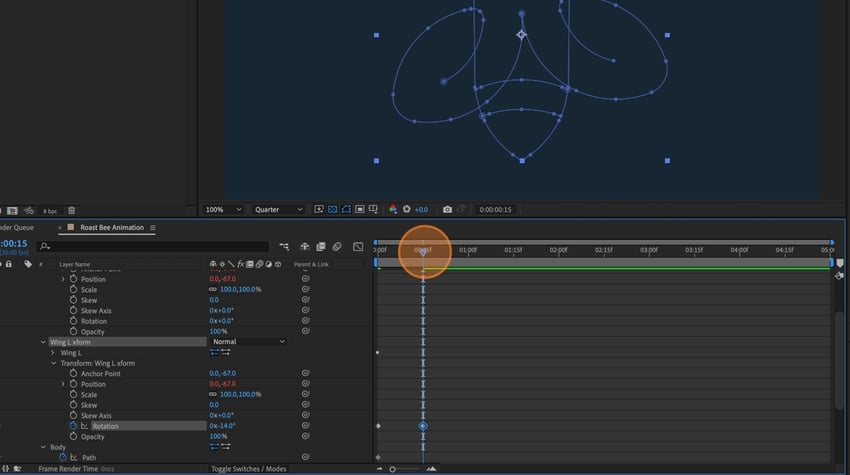This screenshot has width=850, height=475.
Task: Open Roast Bee Animation panel menu
Action: [153, 228]
